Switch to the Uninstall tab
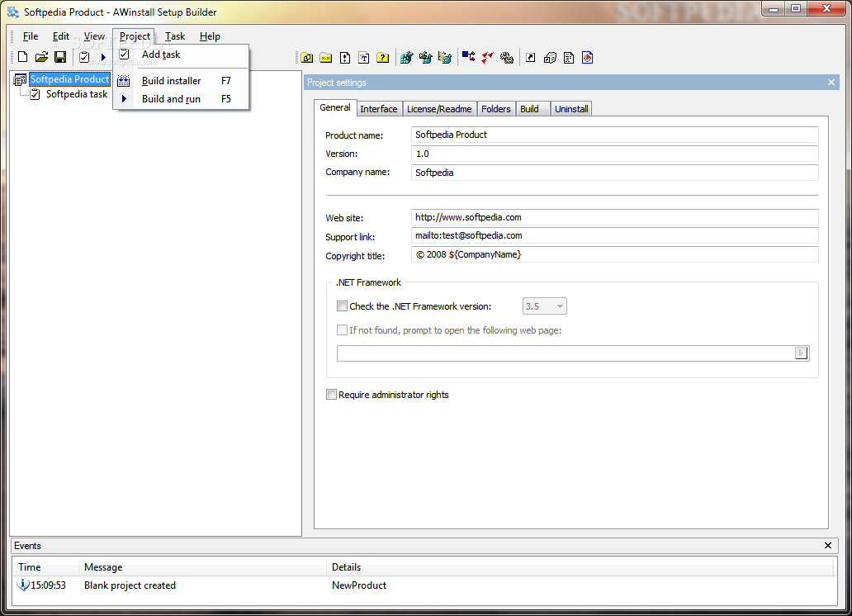Screen dimensions: 852x616 (x=571, y=109)
